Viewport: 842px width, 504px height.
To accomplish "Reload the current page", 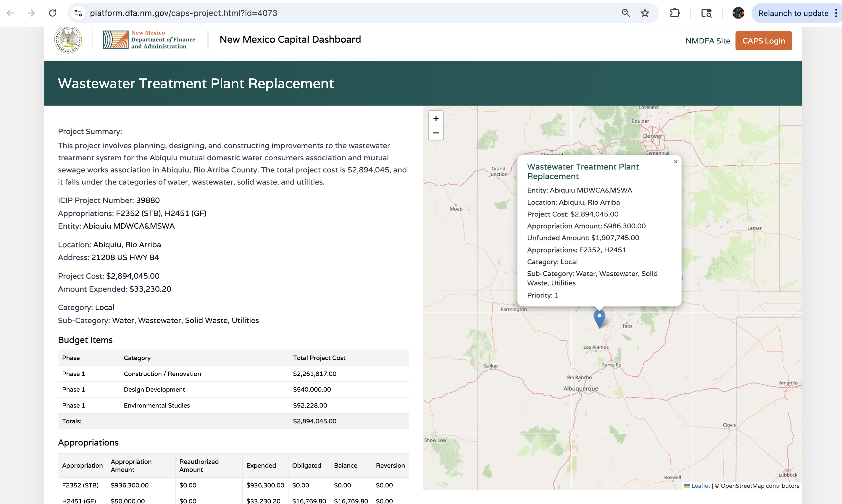I will (x=52, y=13).
